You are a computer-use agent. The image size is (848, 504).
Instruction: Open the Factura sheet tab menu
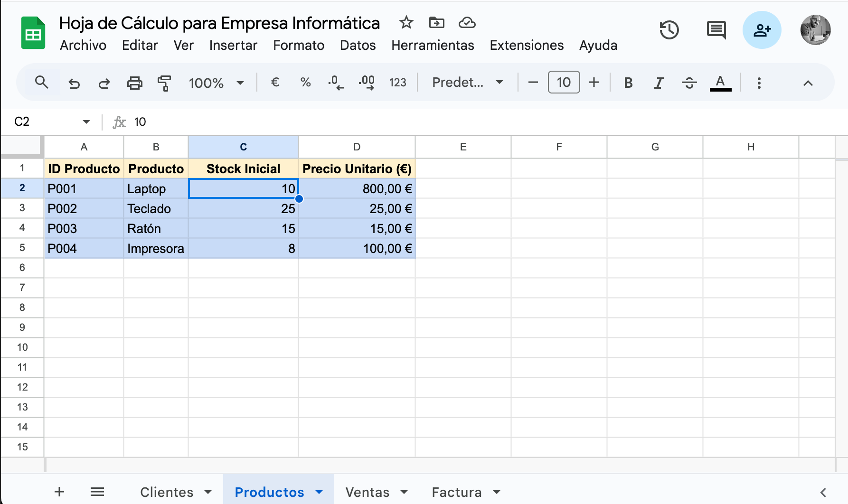(497, 492)
